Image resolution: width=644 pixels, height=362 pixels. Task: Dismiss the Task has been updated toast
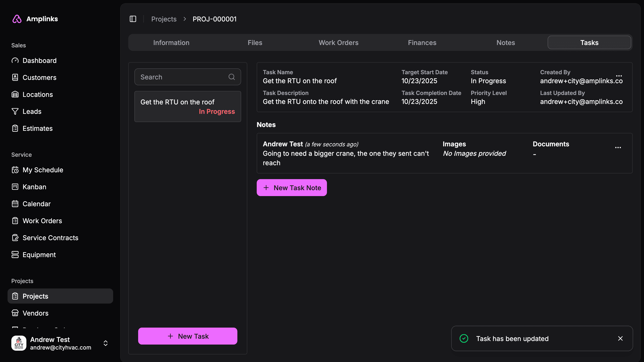pos(620,338)
